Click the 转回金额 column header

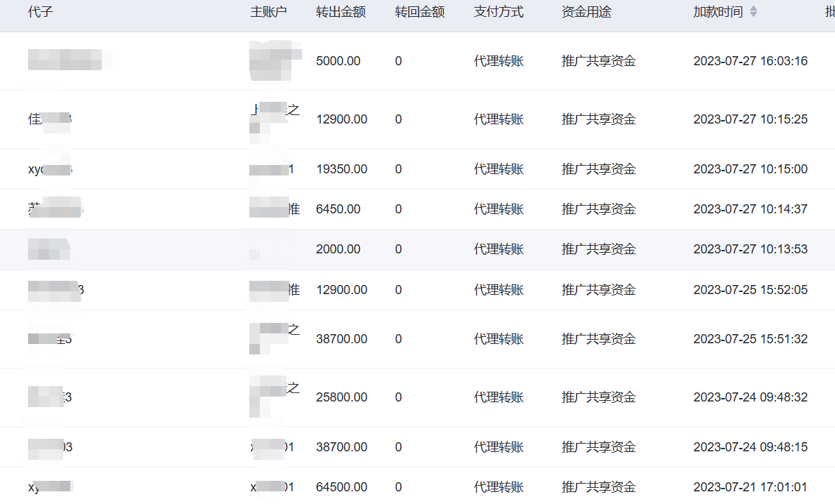point(420,12)
